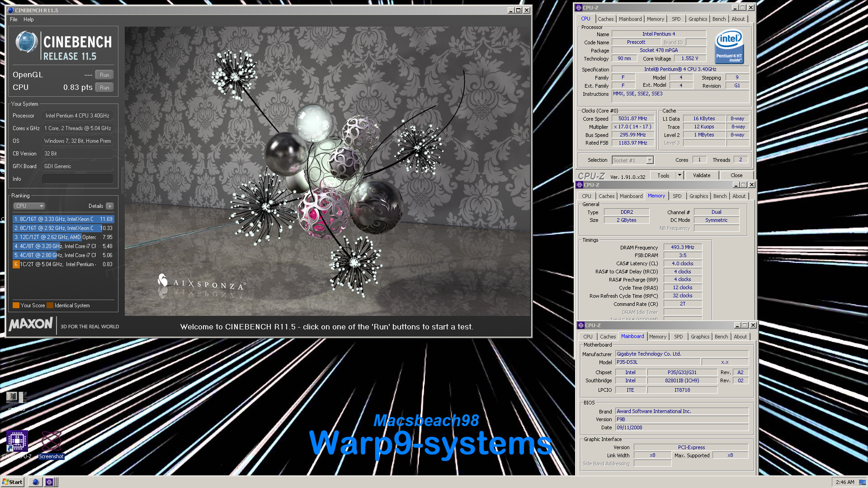Click the Processor field Intel Pentium 4 CPU 3.40GHz
Viewport: 868px width, 488px height.
tap(78, 116)
